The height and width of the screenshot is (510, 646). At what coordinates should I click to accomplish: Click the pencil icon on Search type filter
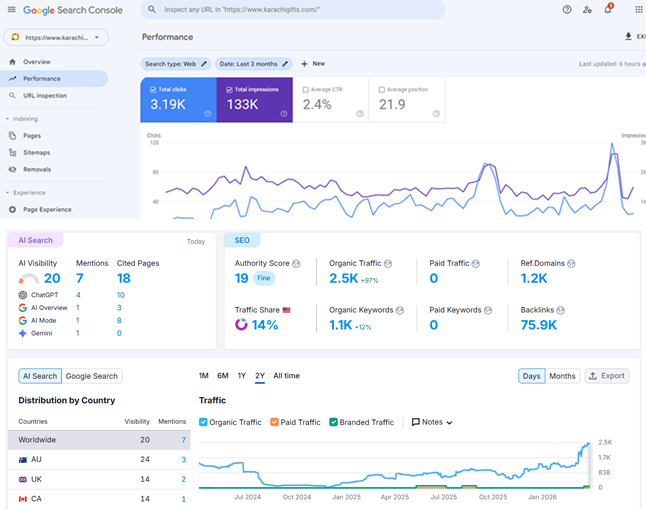[x=204, y=63]
